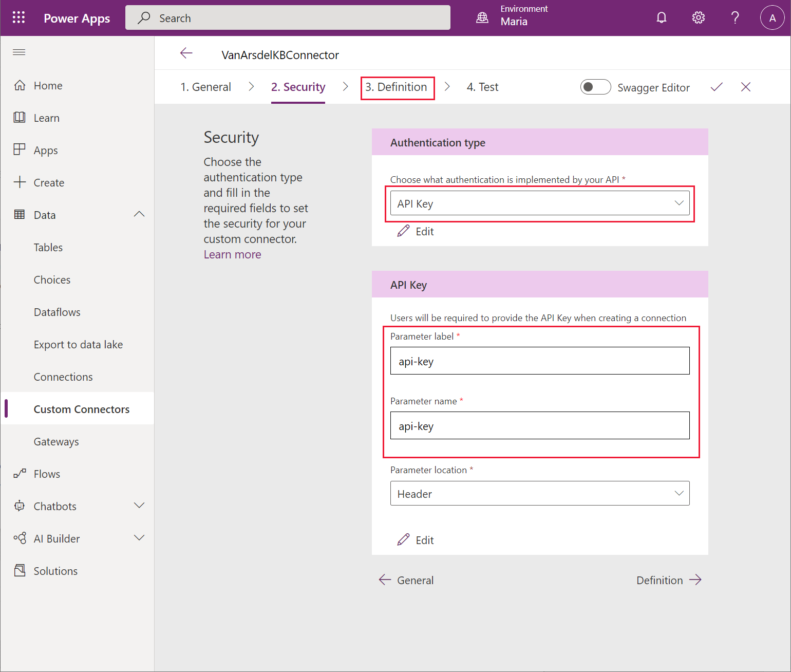The image size is (791, 672).
Task: Open the help question mark
Action: [736, 18]
